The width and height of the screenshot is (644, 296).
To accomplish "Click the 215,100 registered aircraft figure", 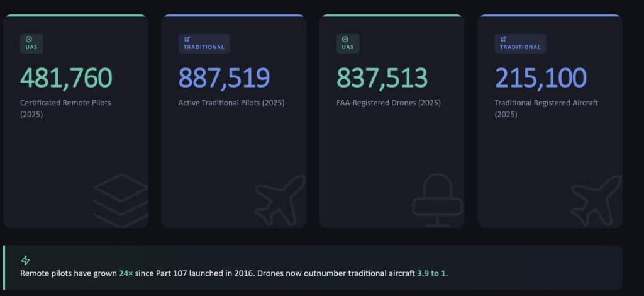I will (540, 77).
